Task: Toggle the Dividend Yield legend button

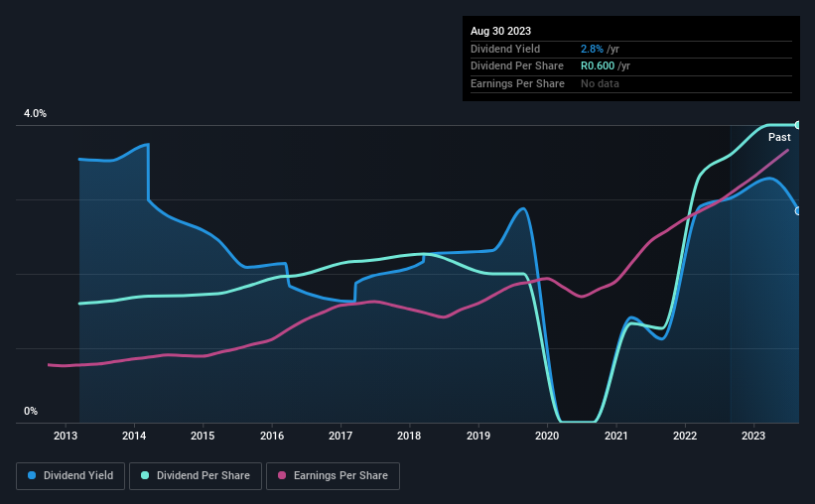Action: point(70,476)
